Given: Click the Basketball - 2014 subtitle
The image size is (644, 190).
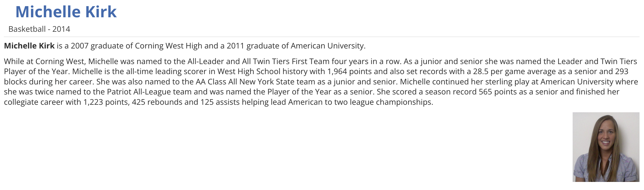Looking at the screenshot, I should [39, 29].
